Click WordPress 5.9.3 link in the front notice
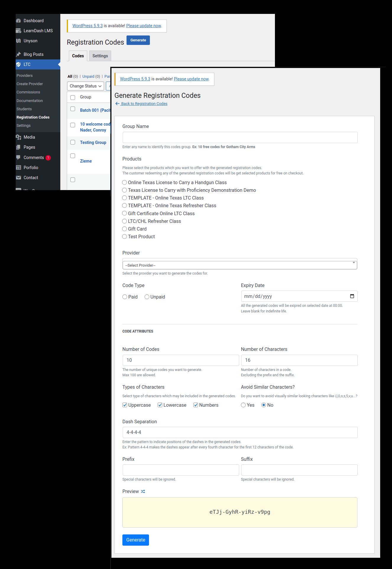392x569 pixels. pos(135,79)
